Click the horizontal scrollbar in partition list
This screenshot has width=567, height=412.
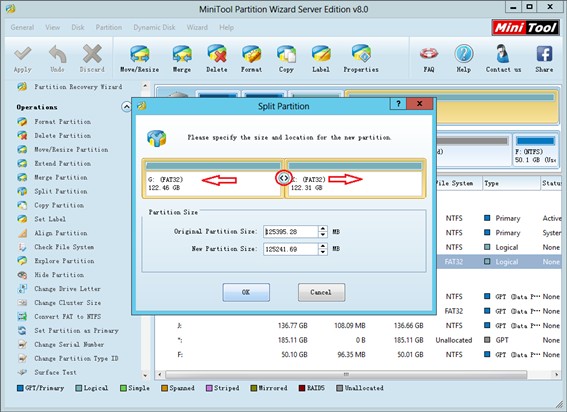click(x=346, y=374)
